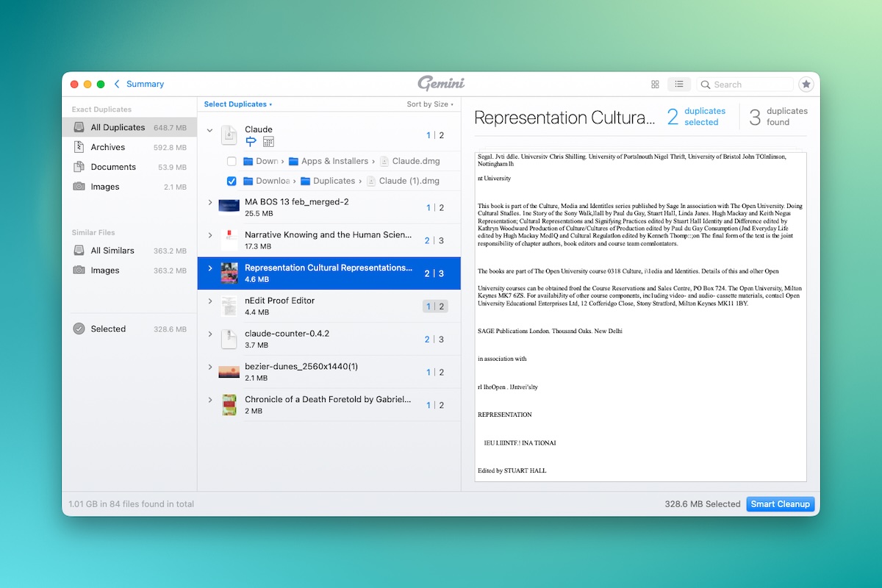Click '2.1 MB' size under bezier-dunes

(x=257, y=378)
